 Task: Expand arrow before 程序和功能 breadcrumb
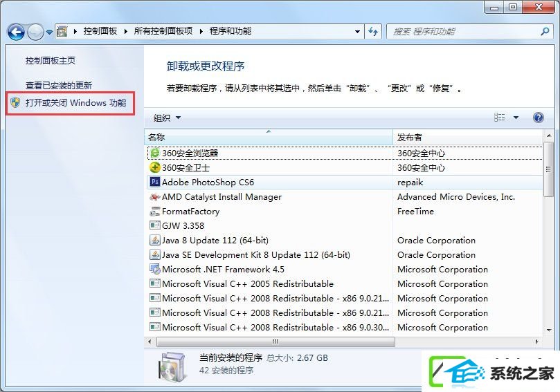pyautogui.click(x=201, y=31)
